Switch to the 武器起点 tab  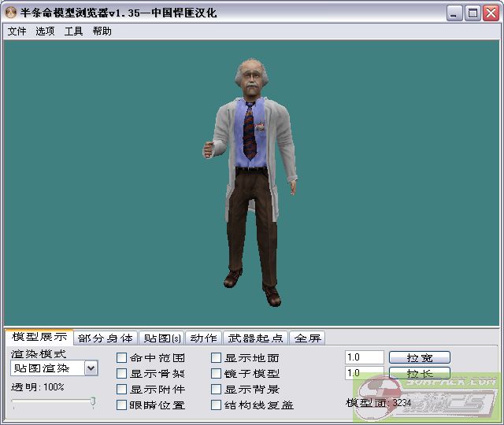[x=255, y=338]
